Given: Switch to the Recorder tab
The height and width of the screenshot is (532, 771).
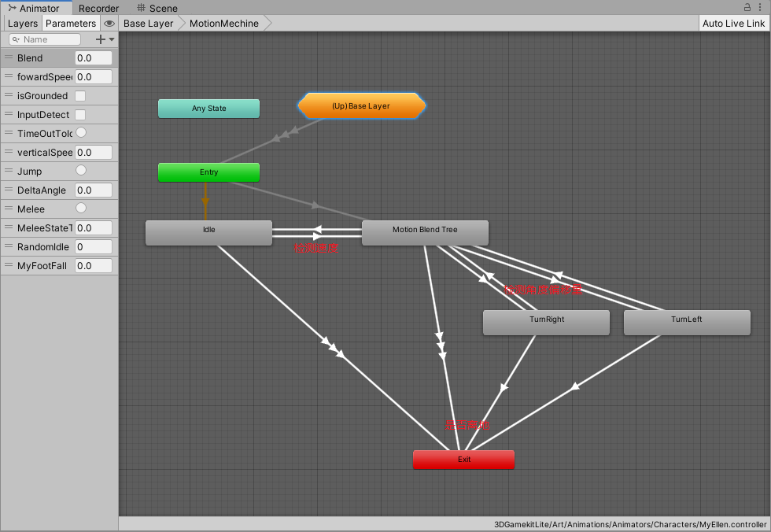Looking at the screenshot, I should coord(98,8).
